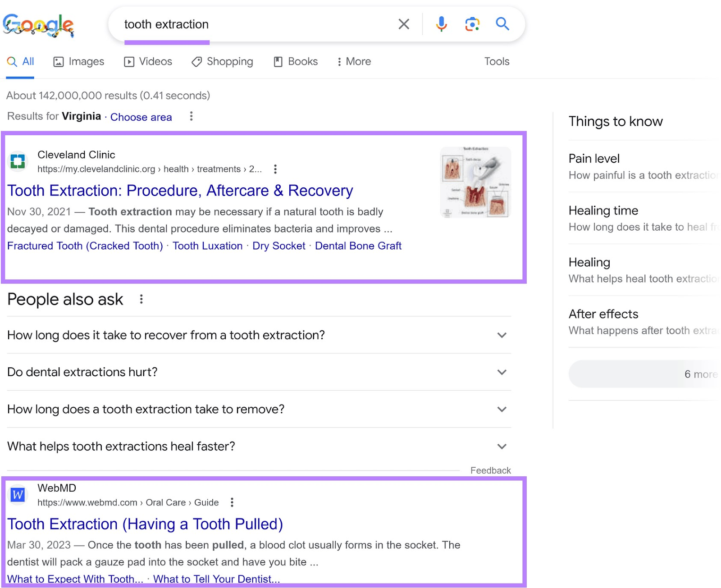Open the three-dot menu on the Cleveland Clinic result
The width and height of the screenshot is (721, 588).
[x=275, y=169]
